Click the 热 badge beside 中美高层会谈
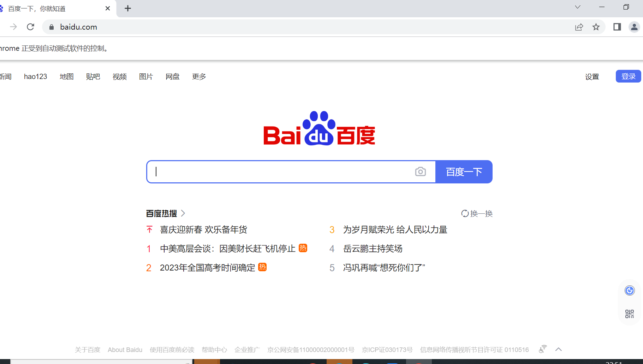Screen dimensions: 643x364 point(303,248)
